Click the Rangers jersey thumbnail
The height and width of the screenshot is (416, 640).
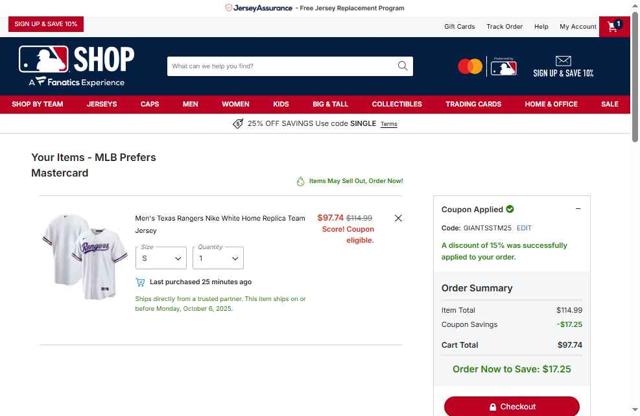tap(84, 256)
